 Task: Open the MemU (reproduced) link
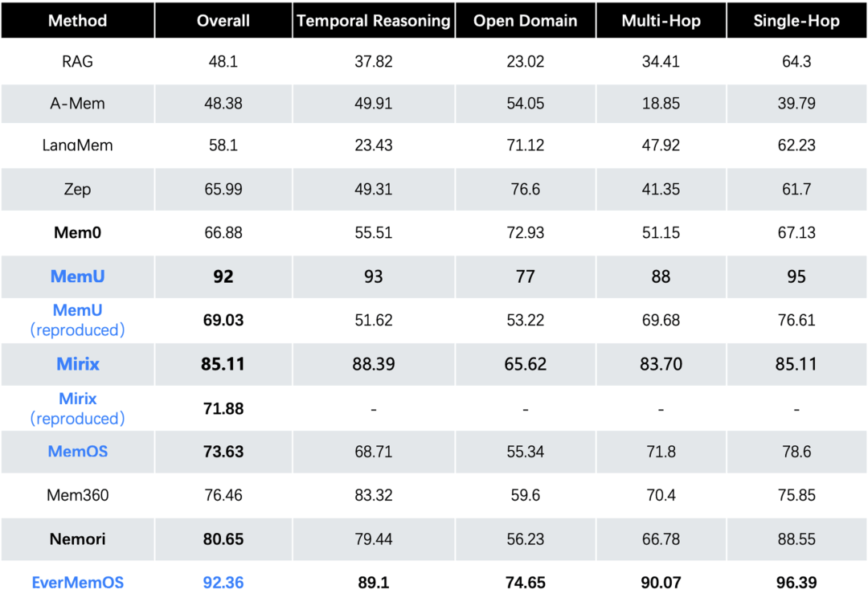point(77,320)
